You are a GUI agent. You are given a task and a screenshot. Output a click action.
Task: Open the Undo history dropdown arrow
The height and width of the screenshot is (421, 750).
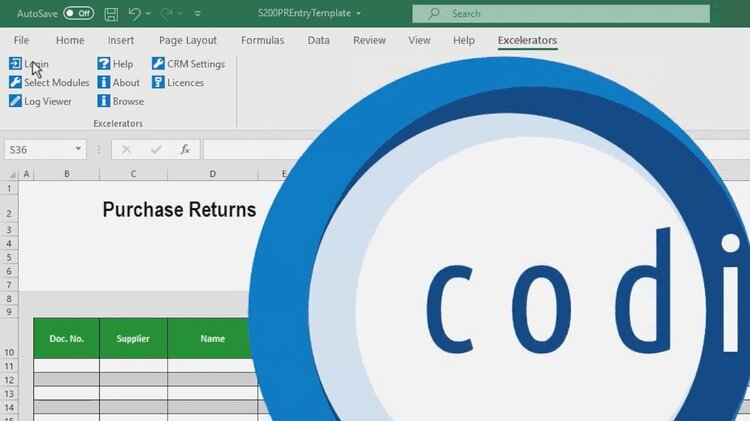[148, 13]
